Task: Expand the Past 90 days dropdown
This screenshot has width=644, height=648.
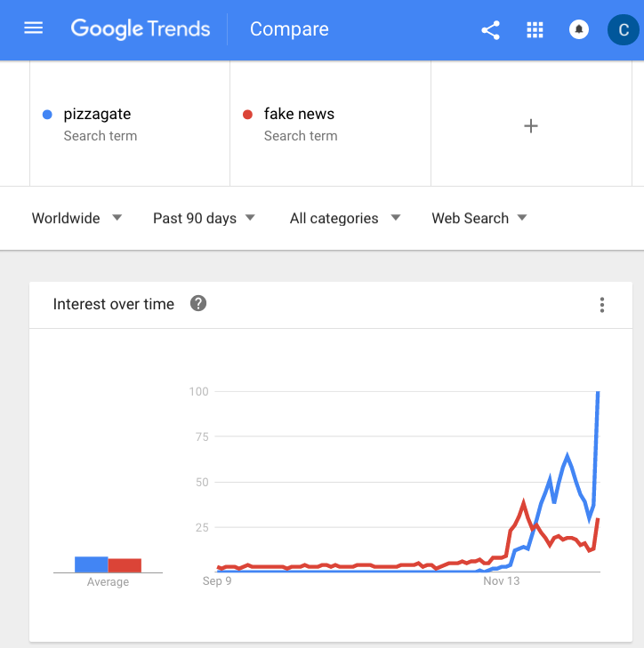Action: pos(205,218)
